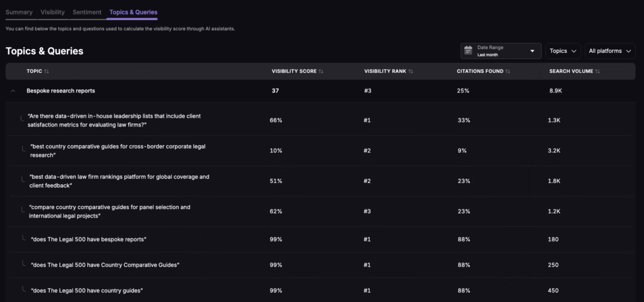Open the Sentiment tab
The width and height of the screenshot is (644, 302).
(x=87, y=12)
